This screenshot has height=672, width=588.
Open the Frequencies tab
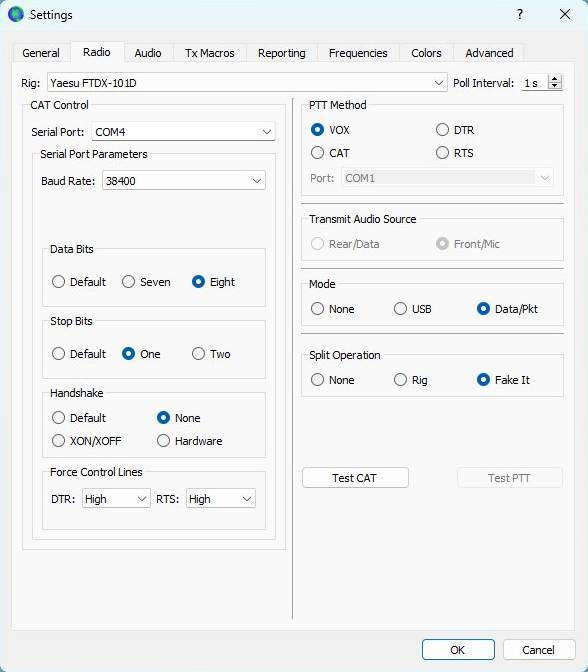click(x=358, y=53)
